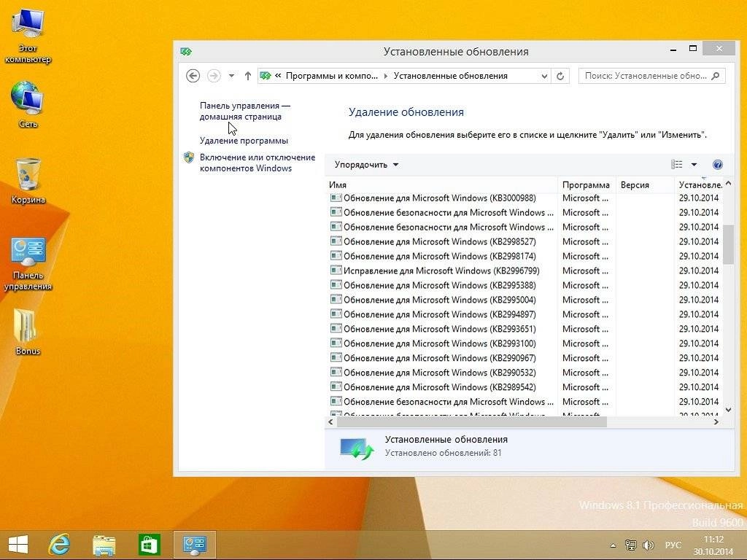
Task: Click the horizontal scrollbar thumb
Action: pyautogui.click(x=472, y=422)
